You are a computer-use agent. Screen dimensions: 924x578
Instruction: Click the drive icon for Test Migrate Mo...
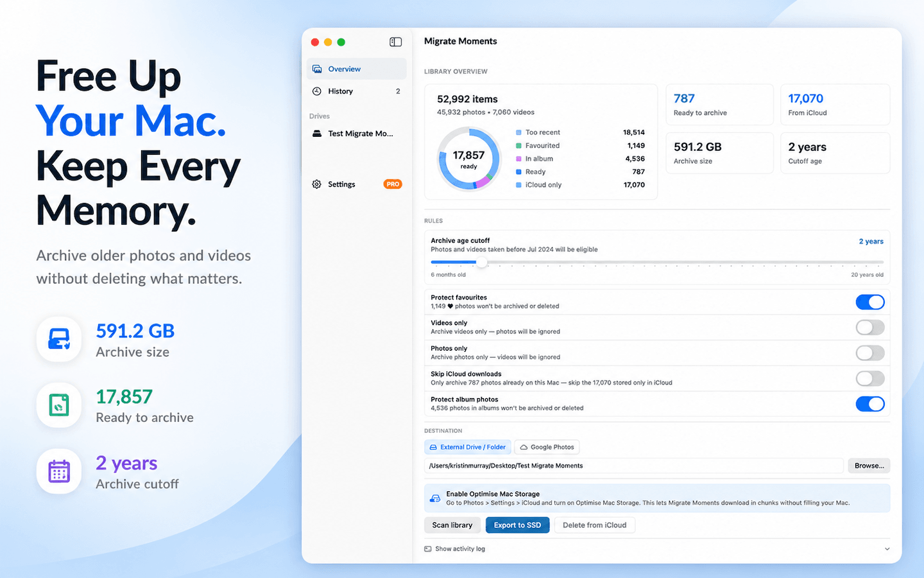[x=317, y=134]
